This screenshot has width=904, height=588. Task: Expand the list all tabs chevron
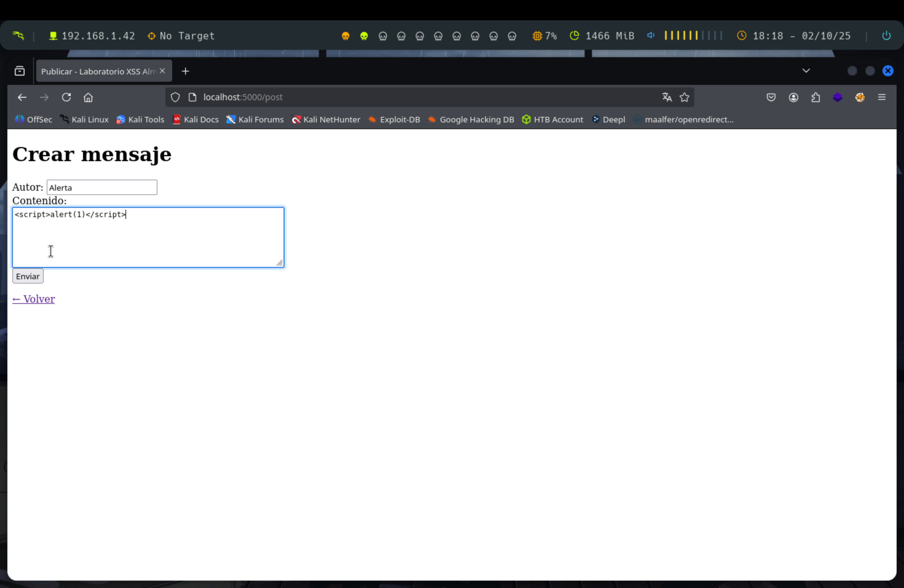point(806,71)
